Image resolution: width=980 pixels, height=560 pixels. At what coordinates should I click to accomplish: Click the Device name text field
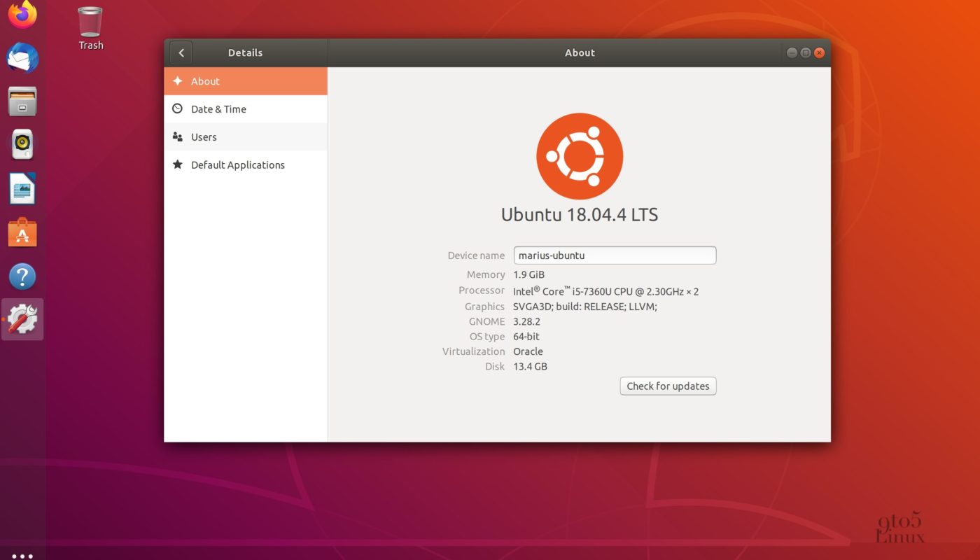click(x=615, y=255)
